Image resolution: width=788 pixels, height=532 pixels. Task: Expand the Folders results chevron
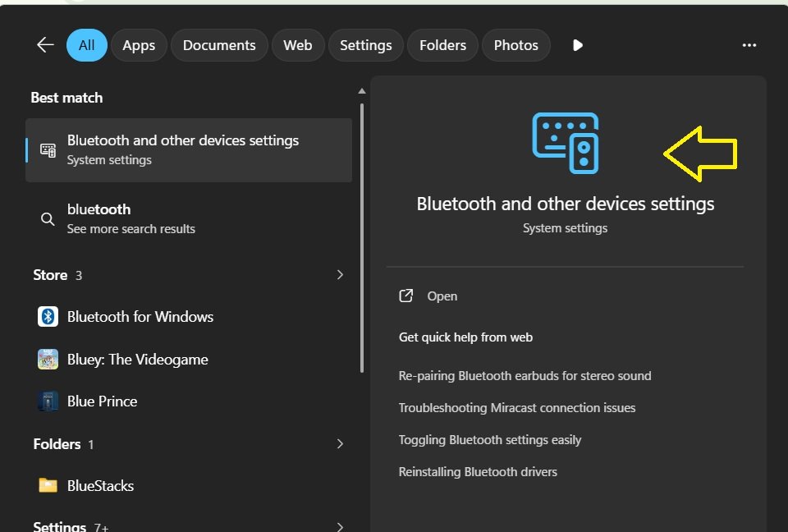coord(340,443)
